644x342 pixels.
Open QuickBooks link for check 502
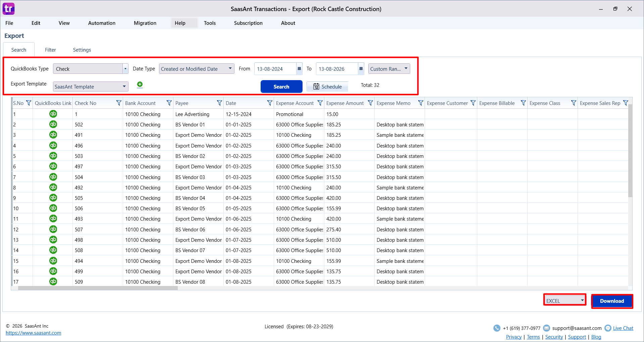tap(53, 124)
